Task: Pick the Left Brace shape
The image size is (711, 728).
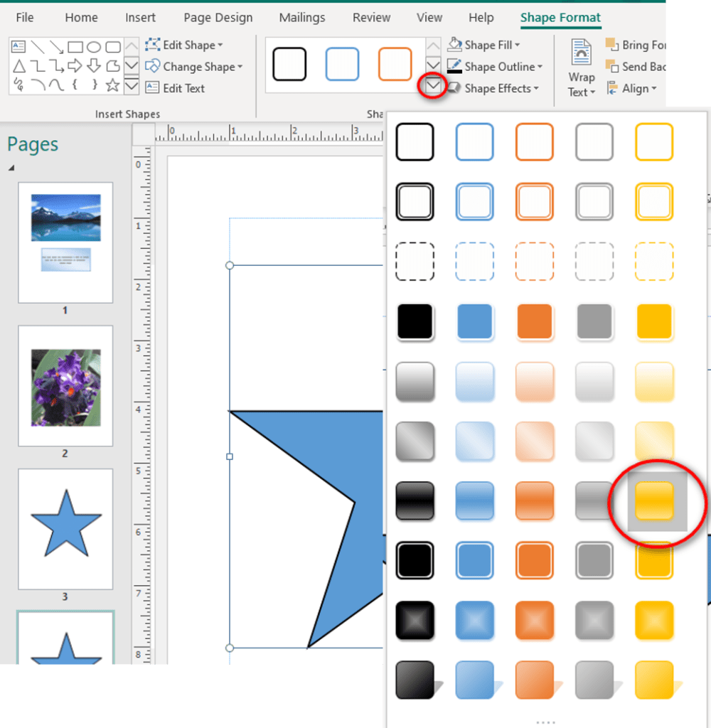Action: pos(75,85)
